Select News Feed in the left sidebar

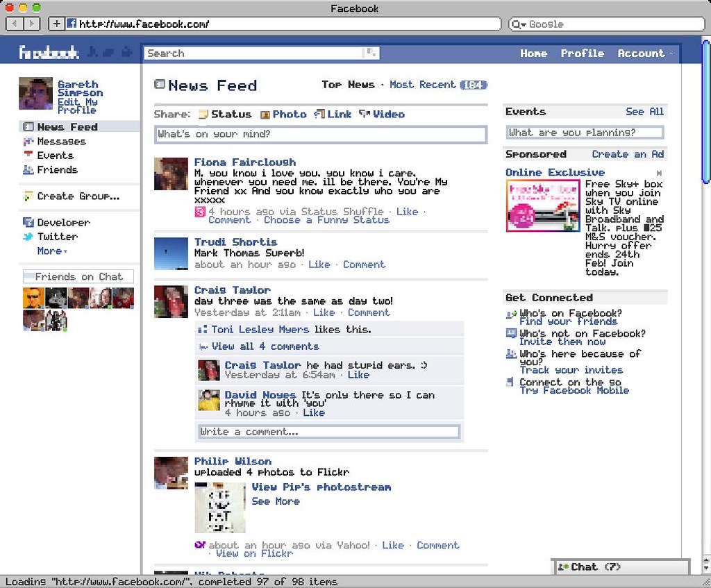click(79, 126)
